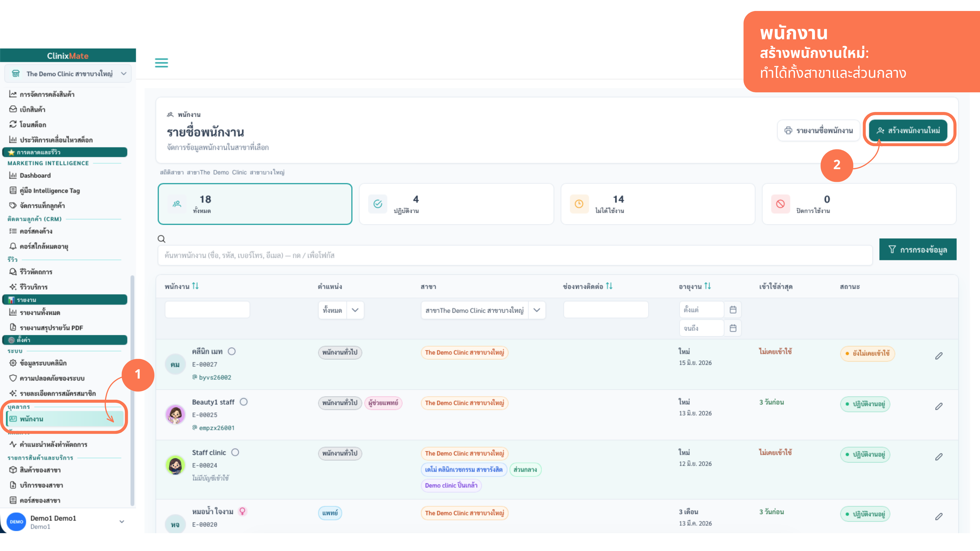Open the Dashboard menu item
980x551 pixels.
tap(35, 175)
